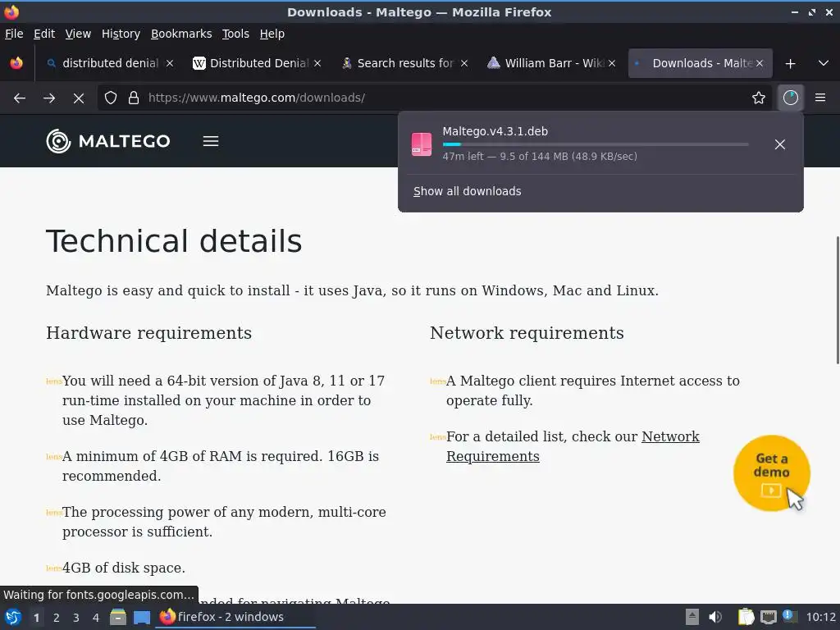
Task: Open the Network Requirements link
Action: [x=573, y=446]
